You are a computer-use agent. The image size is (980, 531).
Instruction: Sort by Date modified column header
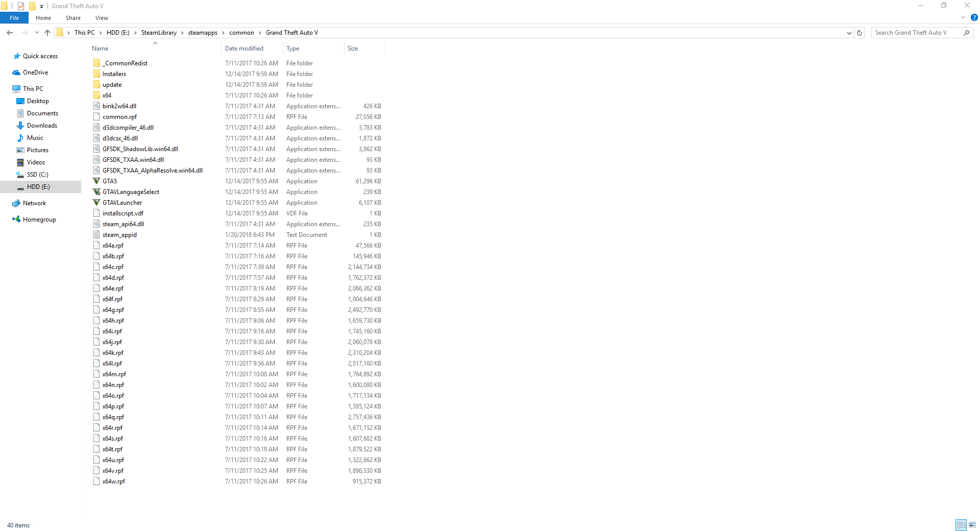coord(252,49)
